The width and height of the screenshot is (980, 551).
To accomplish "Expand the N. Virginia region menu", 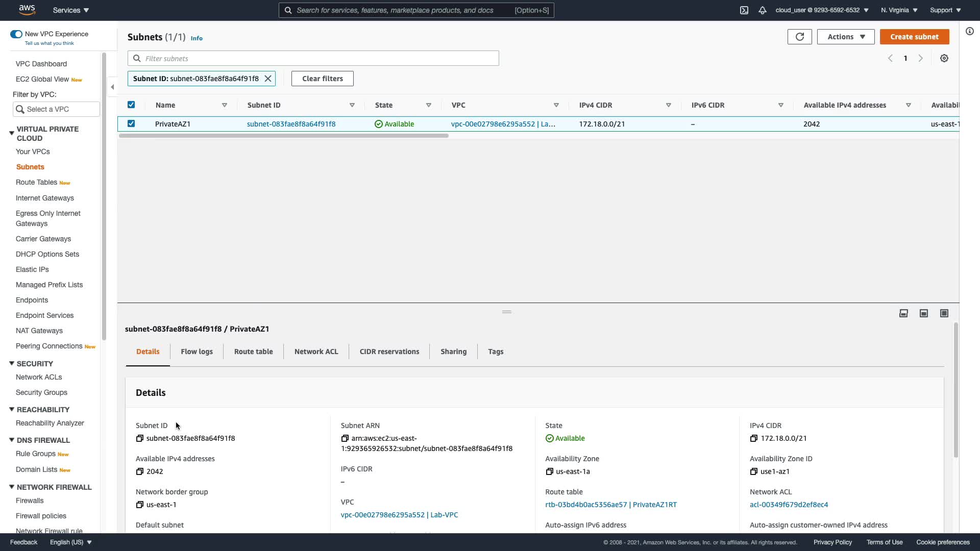I will click(899, 10).
